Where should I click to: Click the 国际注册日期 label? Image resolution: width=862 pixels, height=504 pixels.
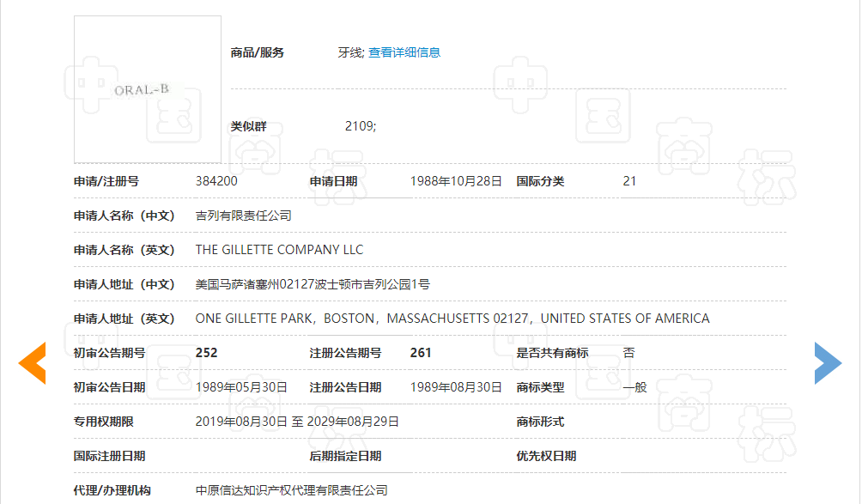109,456
